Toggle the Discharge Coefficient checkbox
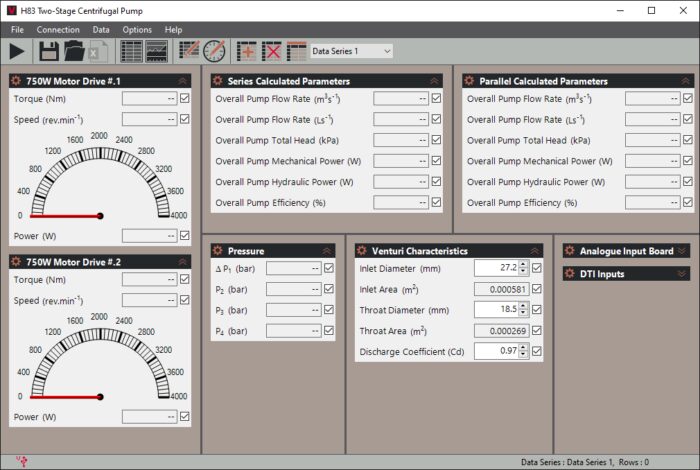 tap(537, 351)
